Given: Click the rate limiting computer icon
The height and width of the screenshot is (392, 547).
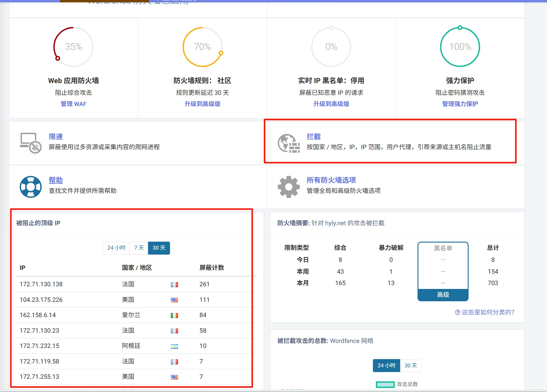Looking at the screenshot, I should tap(31, 143).
